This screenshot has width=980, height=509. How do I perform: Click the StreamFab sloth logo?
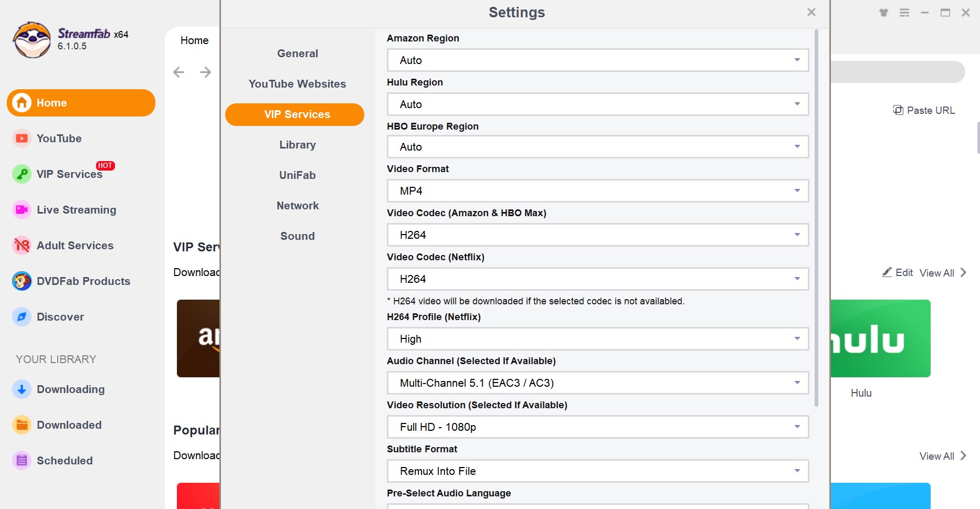coord(32,40)
